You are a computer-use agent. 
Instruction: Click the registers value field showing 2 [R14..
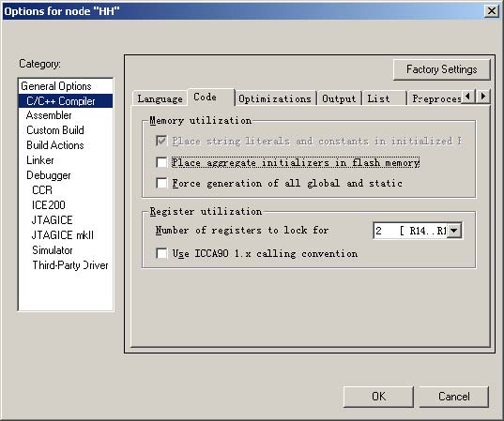click(x=410, y=231)
